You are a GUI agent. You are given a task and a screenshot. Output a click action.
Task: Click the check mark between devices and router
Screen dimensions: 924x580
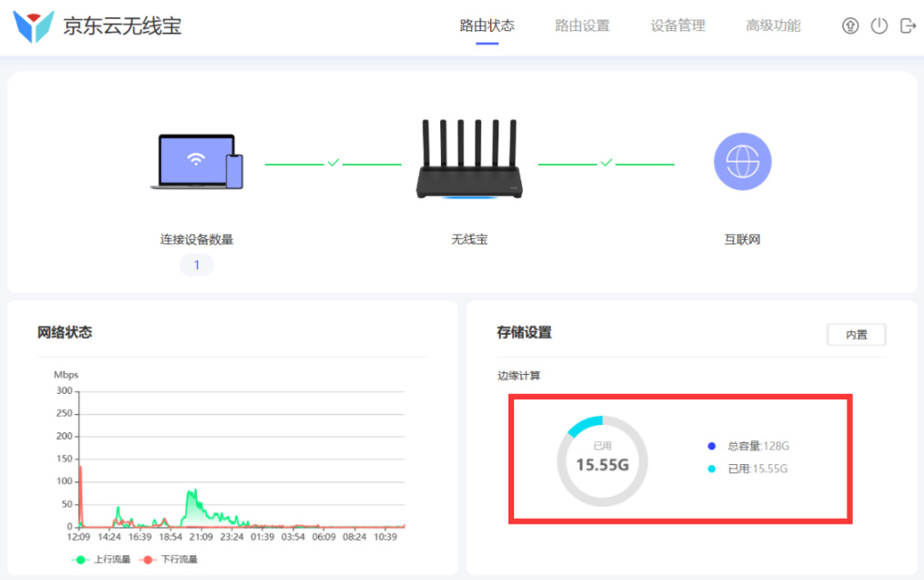(334, 162)
